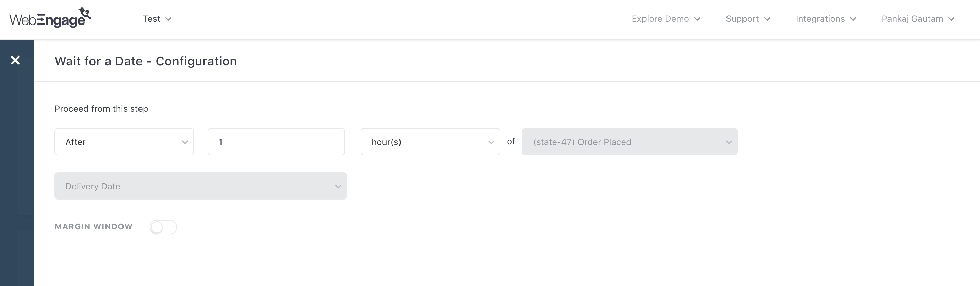Close the configuration panel with X icon
980x286 pixels.
click(x=15, y=60)
